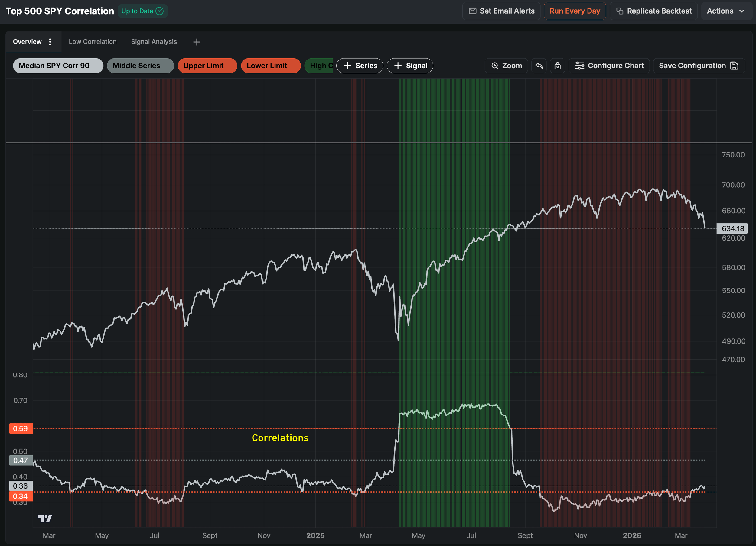Screen dimensions: 756x546
Task: Click Replicate Backtest button
Action: (654, 11)
